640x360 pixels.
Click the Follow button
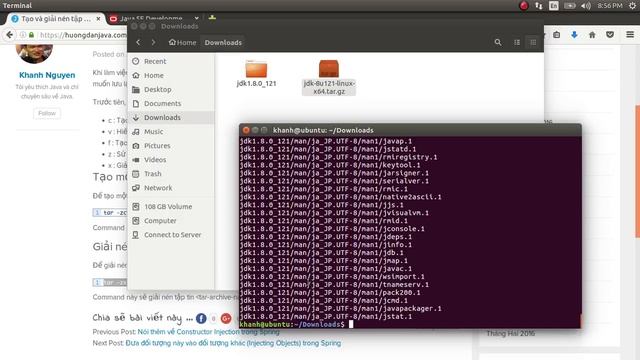[47, 113]
